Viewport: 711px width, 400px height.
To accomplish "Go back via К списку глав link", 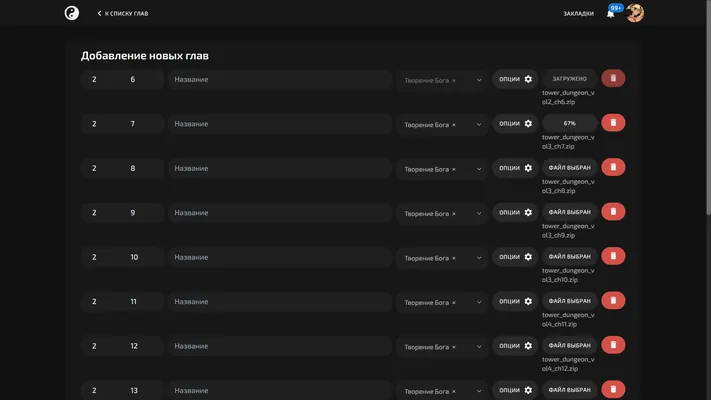I will coord(123,14).
